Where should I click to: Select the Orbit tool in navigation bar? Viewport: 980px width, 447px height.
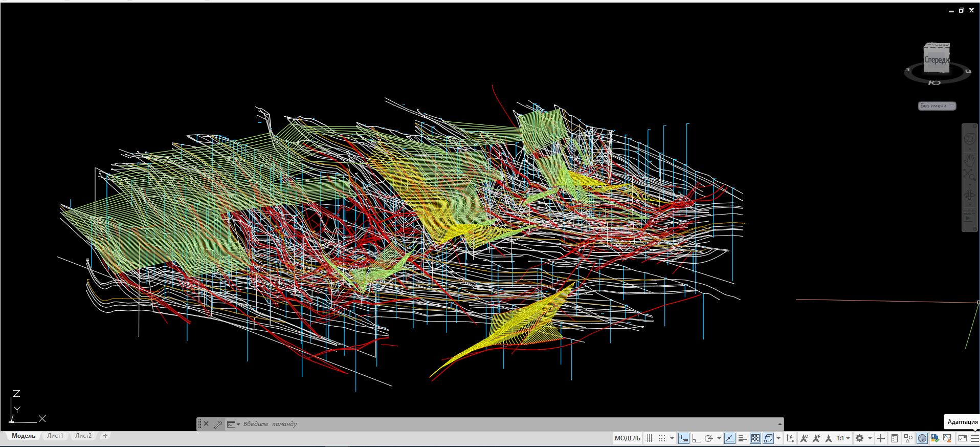(970, 195)
